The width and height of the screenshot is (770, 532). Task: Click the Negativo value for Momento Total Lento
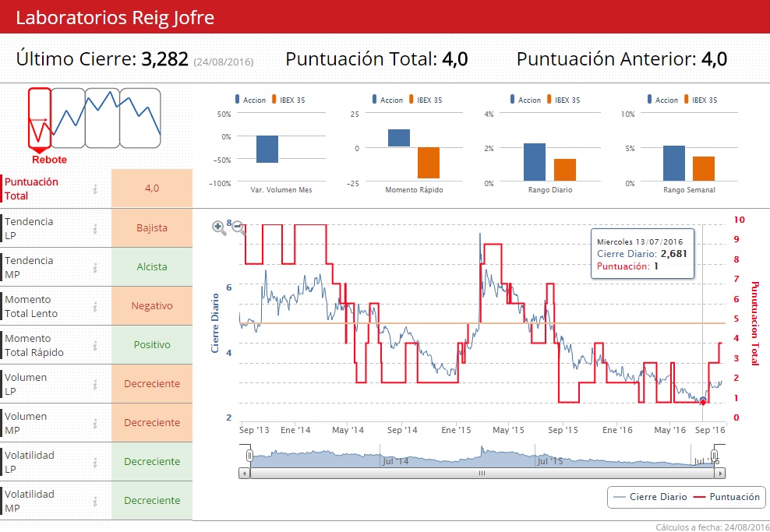152,306
